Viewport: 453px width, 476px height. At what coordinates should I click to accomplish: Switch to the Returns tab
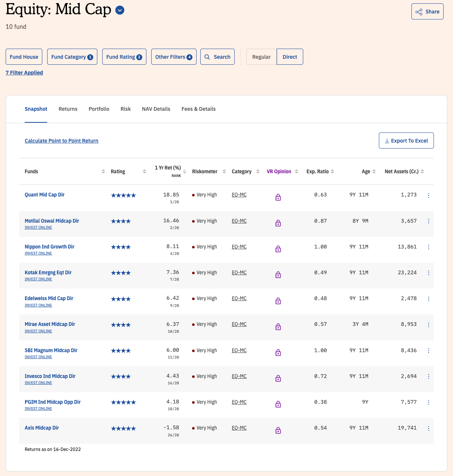tap(68, 109)
